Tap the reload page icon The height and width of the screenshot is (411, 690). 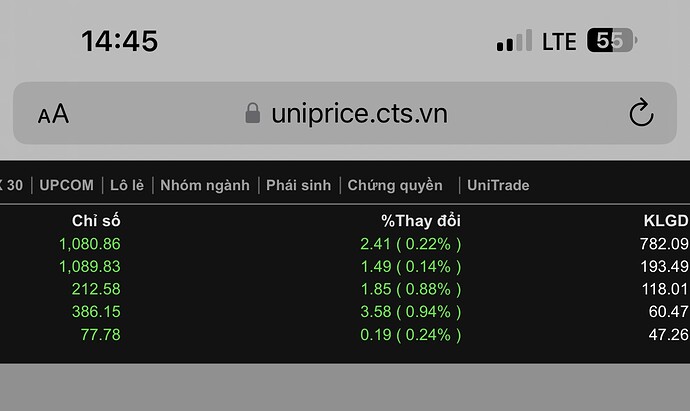641,113
